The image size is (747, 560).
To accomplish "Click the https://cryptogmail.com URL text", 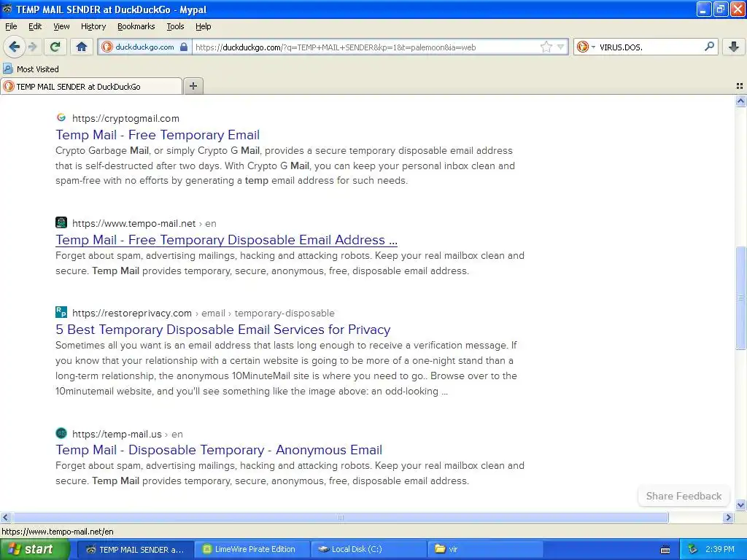I will click(x=125, y=118).
